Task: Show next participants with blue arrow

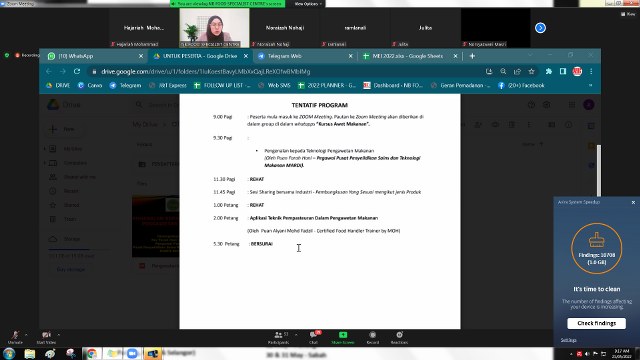Action: coord(540,28)
